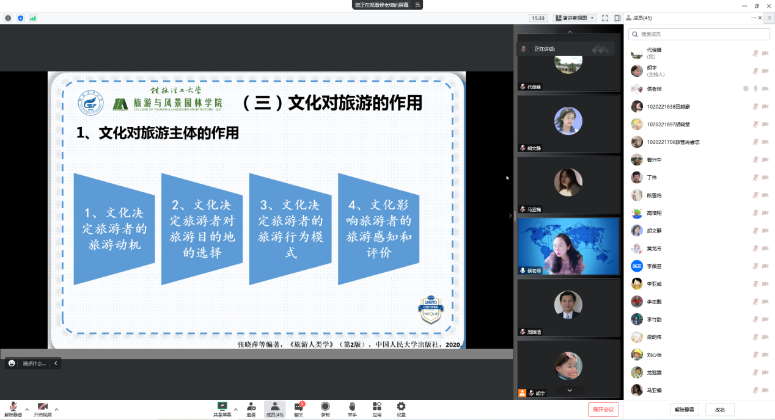Click the red Leave Meeting (离开会议) button

coord(603,408)
